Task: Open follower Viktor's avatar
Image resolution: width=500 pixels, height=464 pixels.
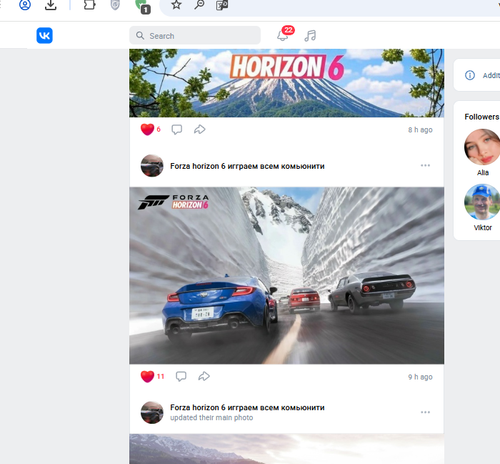Action: 482,202
